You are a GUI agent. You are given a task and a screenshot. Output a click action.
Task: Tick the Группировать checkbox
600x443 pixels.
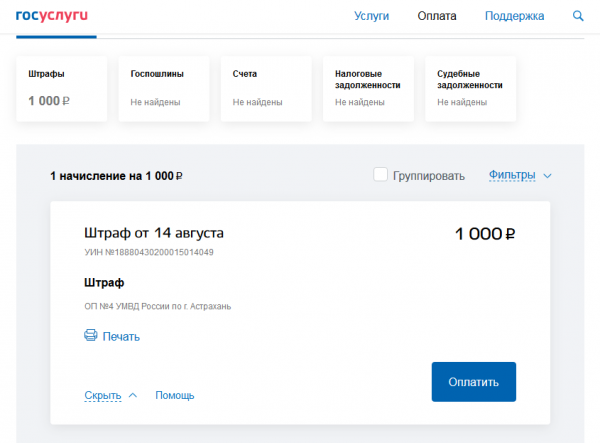(x=380, y=175)
